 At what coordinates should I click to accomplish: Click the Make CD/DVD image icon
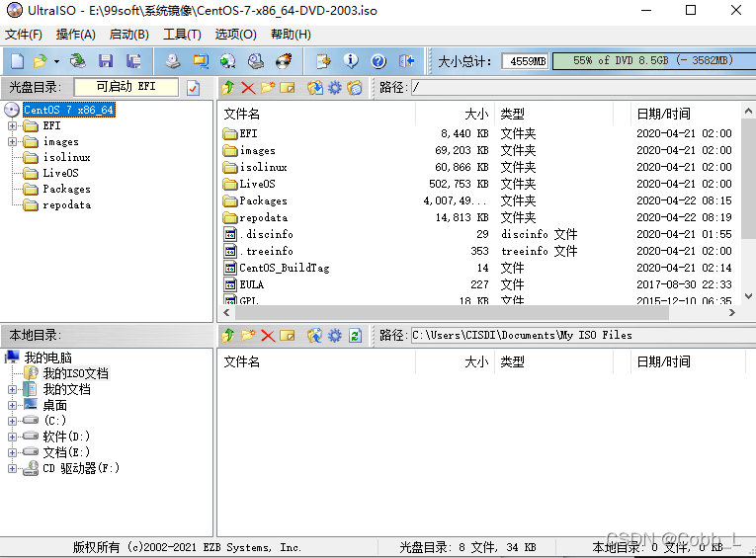173,61
